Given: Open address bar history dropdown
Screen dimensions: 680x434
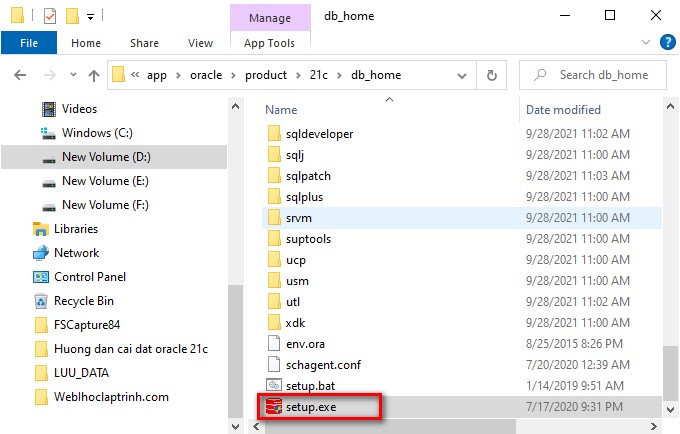Looking at the screenshot, I should 462,76.
